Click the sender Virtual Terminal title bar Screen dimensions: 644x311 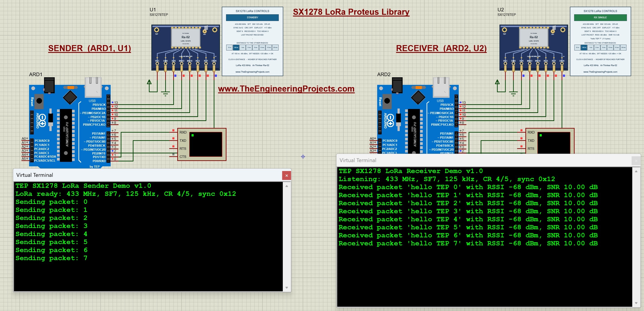(x=152, y=175)
